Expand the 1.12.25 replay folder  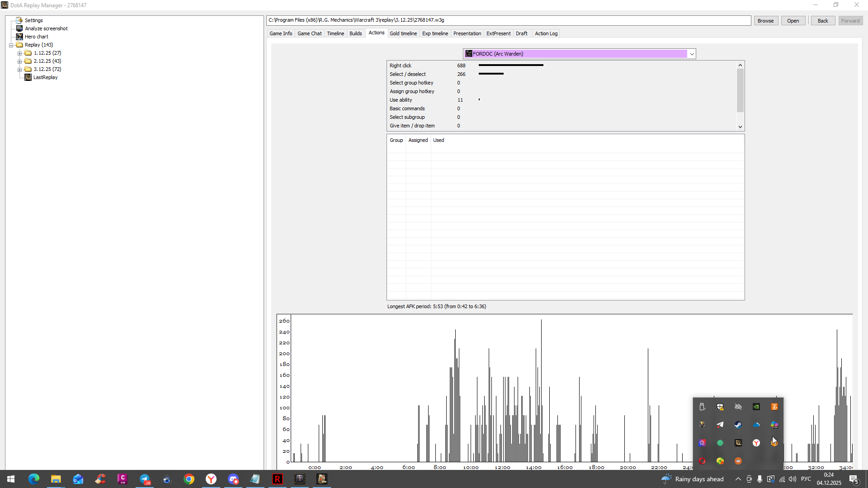20,53
